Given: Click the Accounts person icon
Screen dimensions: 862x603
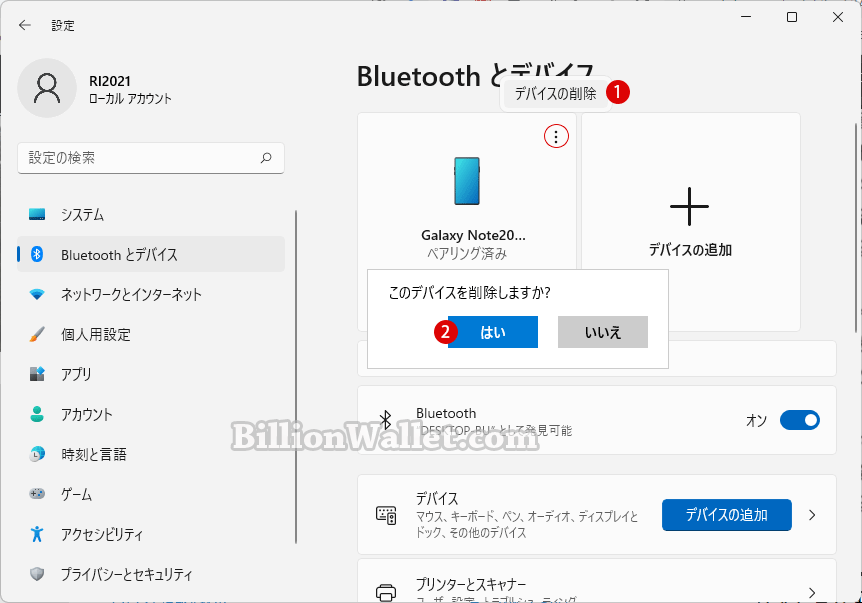Looking at the screenshot, I should (x=37, y=414).
